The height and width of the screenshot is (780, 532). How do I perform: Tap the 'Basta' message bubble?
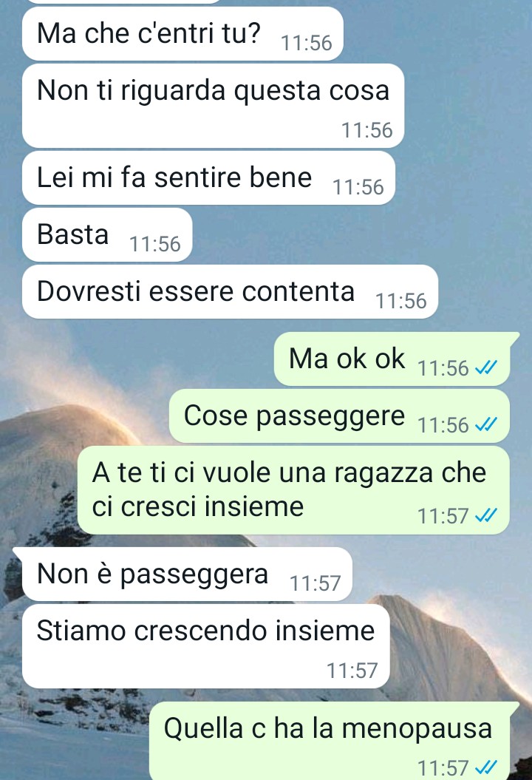pyautogui.click(x=107, y=234)
